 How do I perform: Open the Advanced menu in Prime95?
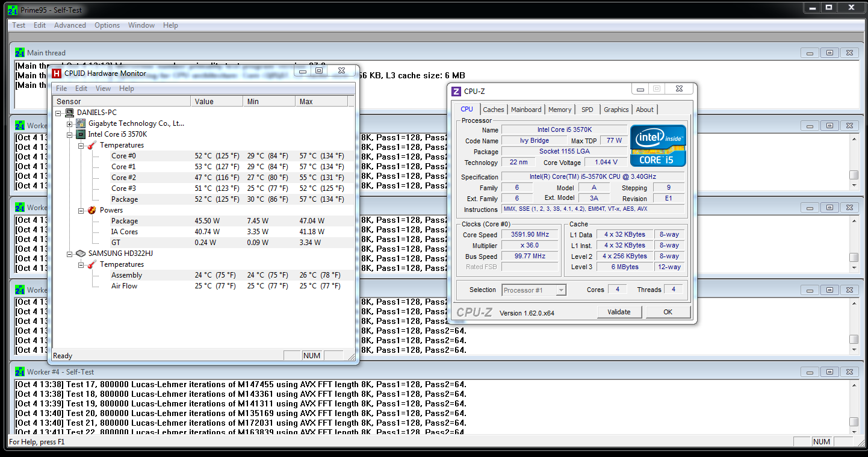(x=70, y=25)
